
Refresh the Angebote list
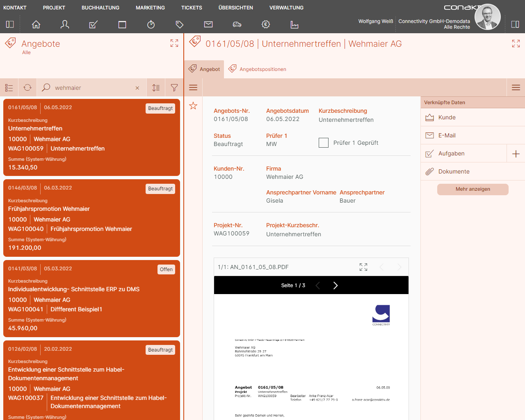pos(27,88)
